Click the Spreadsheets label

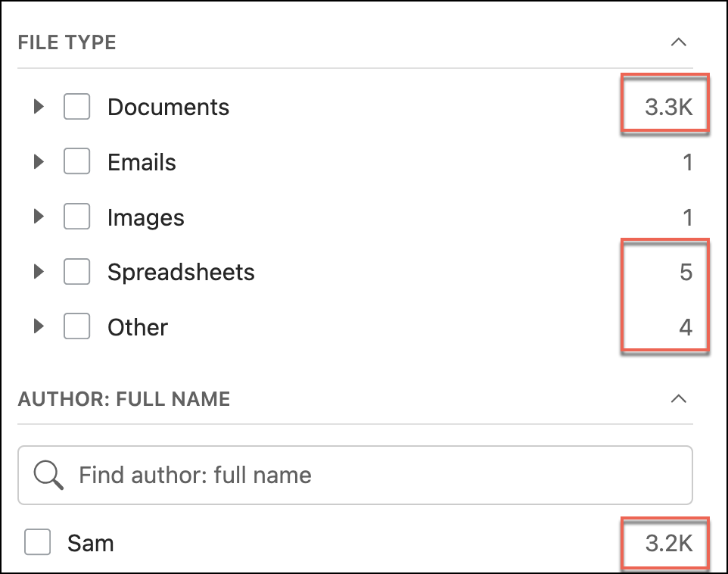(181, 272)
